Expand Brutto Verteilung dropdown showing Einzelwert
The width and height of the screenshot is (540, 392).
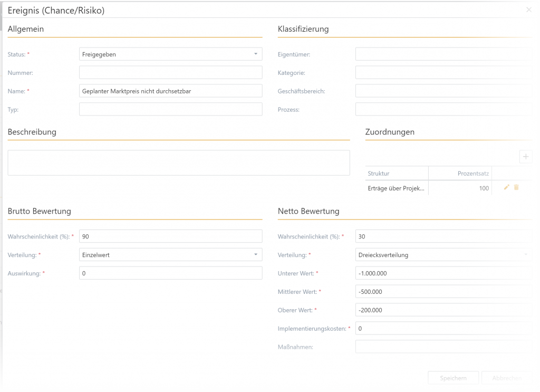click(170, 255)
